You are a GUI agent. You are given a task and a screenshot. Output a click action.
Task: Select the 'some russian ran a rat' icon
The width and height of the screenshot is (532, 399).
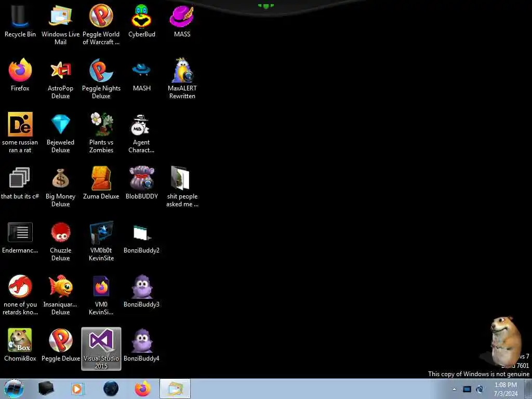click(x=20, y=132)
